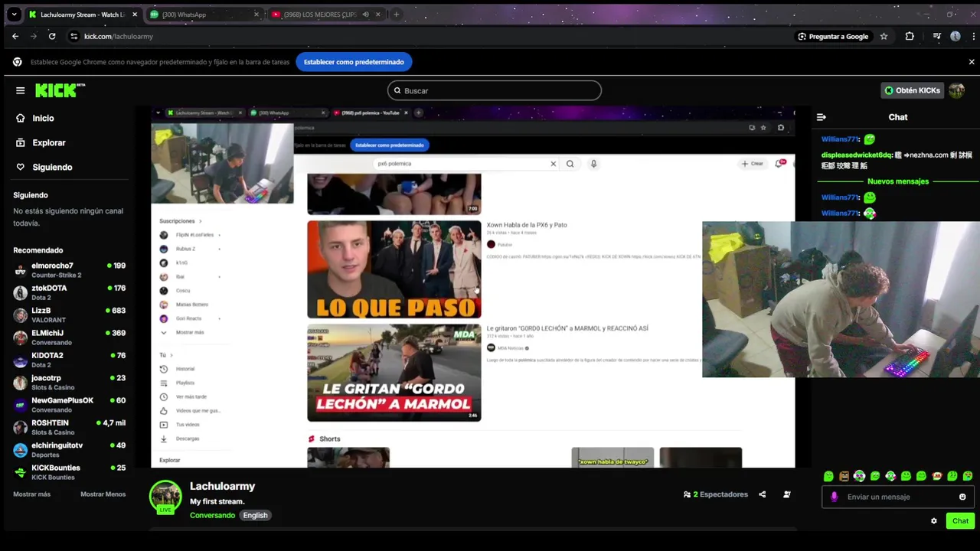Click first green emote in quick row
Image resolution: width=980 pixels, height=551 pixels.
point(828,476)
